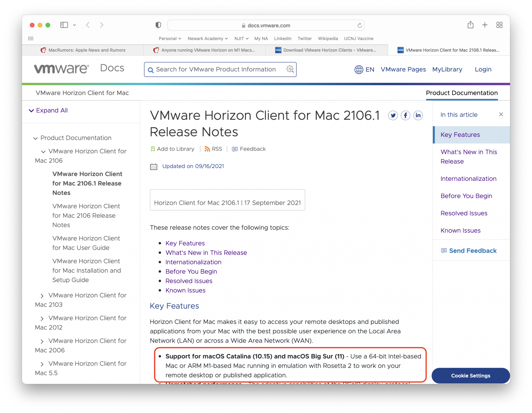Reload the page with the refresh icon
The width and height of the screenshot is (532, 413).
click(359, 25)
